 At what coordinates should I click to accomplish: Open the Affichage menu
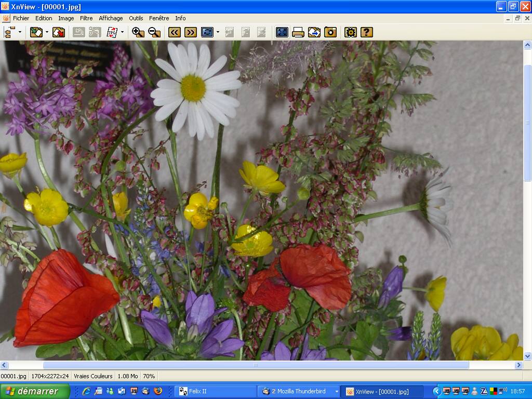pyautogui.click(x=111, y=18)
